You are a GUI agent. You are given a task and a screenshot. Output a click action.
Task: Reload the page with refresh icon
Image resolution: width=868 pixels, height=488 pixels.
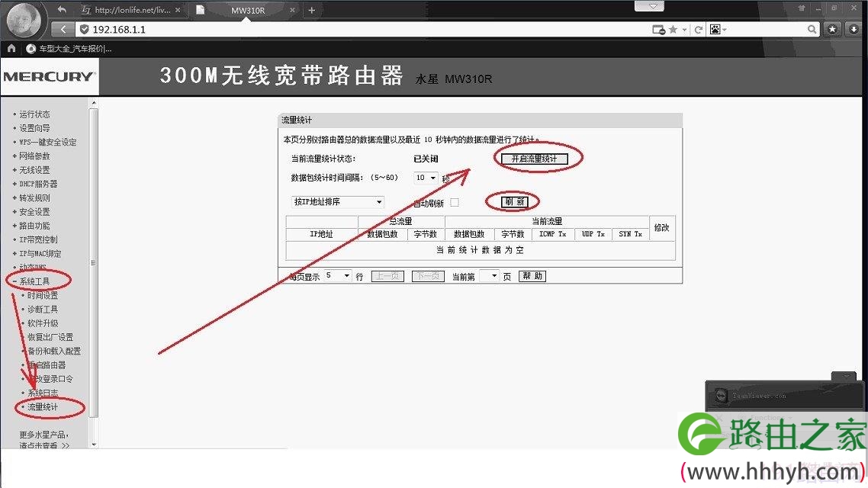click(x=699, y=30)
